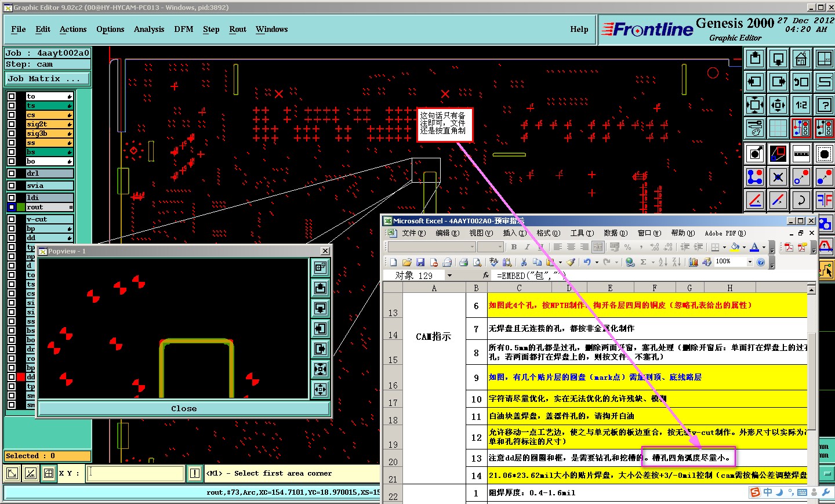Screen dimensions: 835x504
Task: Click the X Y coordinate input field
Action: coord(136,473)
